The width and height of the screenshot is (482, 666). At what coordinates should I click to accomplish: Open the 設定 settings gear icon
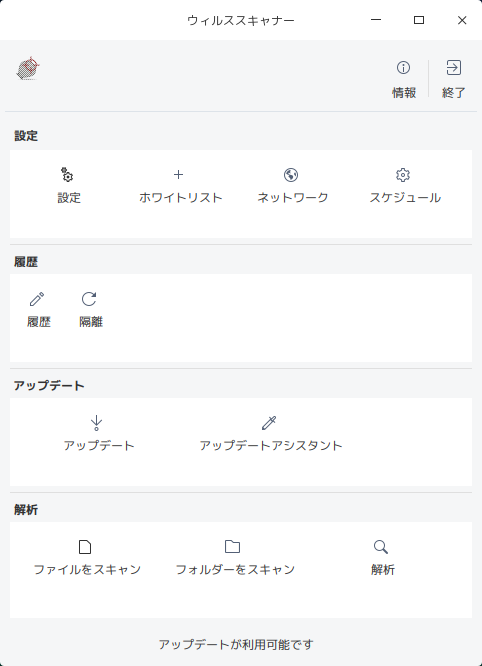pyautogui.click(x=67, y=175)
